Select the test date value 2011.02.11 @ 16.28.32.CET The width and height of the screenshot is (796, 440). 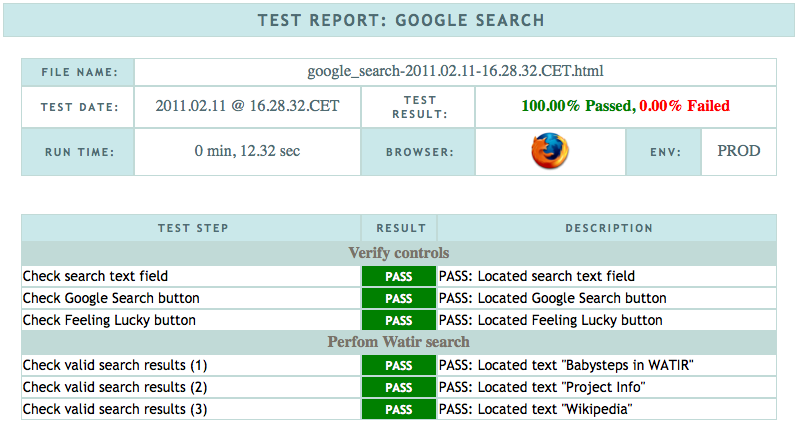(247, 106)
